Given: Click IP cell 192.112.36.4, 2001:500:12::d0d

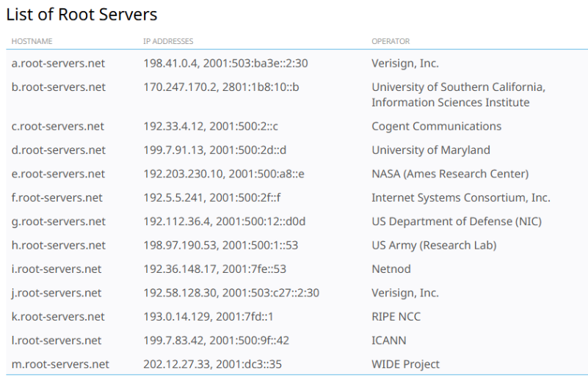Looking at the screenshot, I should (x=224, y=222).
